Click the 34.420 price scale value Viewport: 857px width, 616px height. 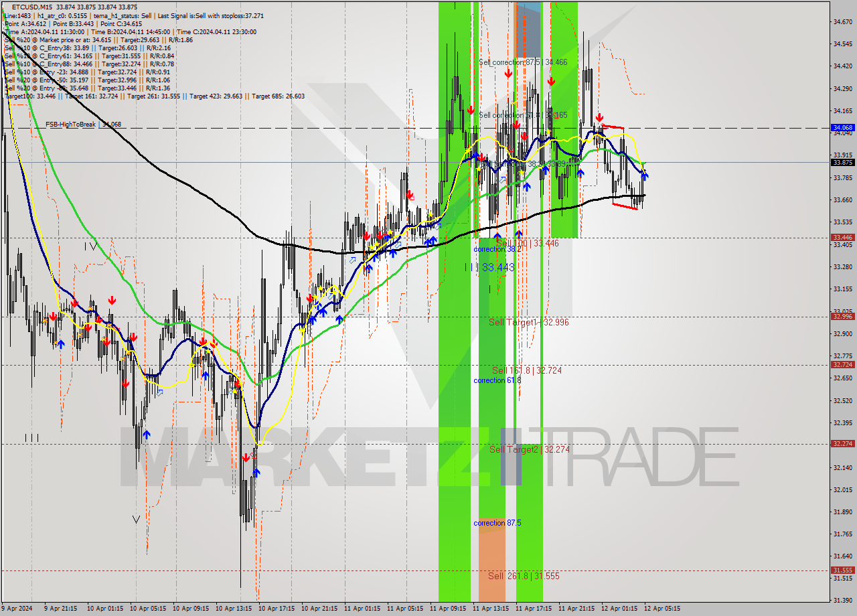tap(842, 66)
